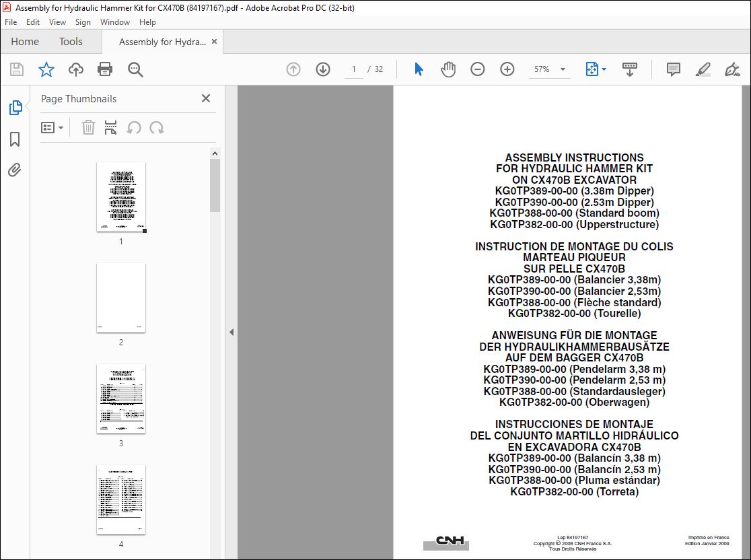
Task: Select the Assembly for Hydra... document tab
Action: coord(162,42)
